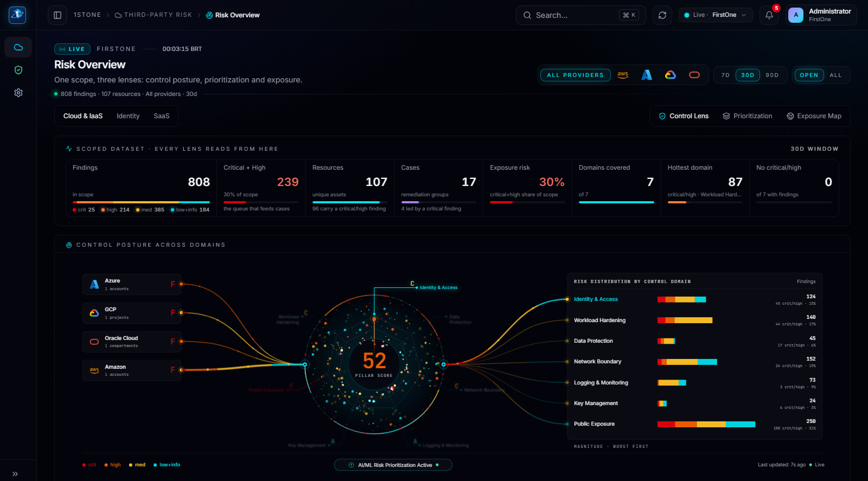Open the Live FirstOne environment dropdown

tap(716, 15)
